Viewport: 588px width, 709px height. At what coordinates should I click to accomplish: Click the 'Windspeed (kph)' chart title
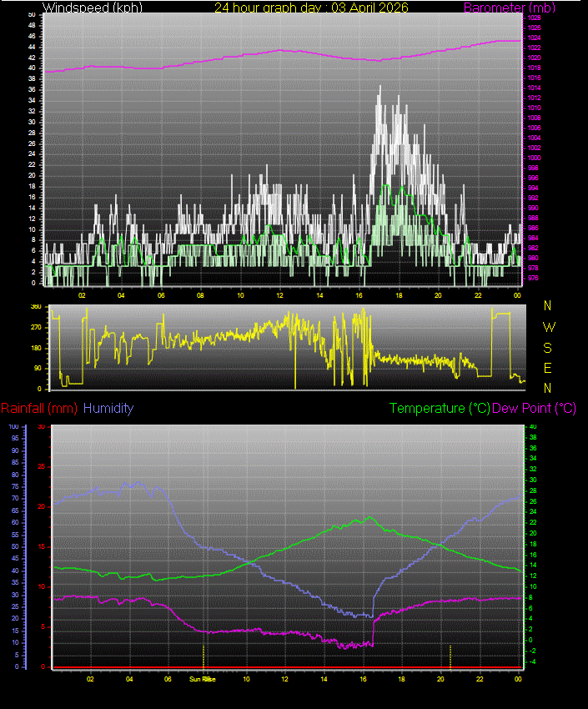tap(93, 8)
